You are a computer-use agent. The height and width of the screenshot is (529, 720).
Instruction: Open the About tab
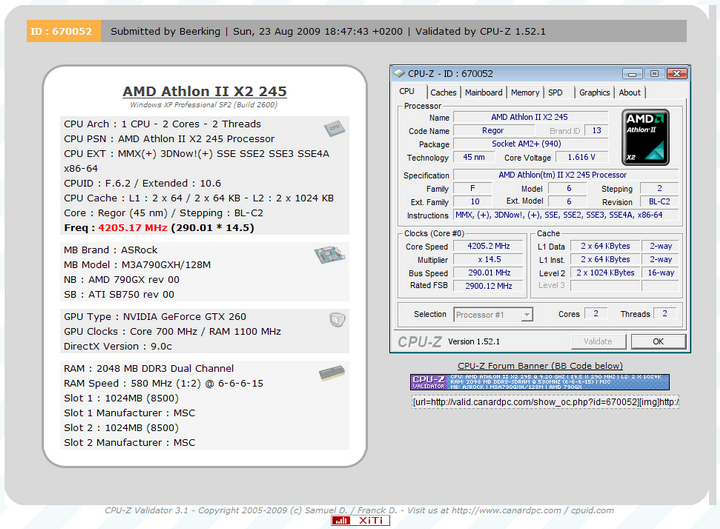point(630,92)
